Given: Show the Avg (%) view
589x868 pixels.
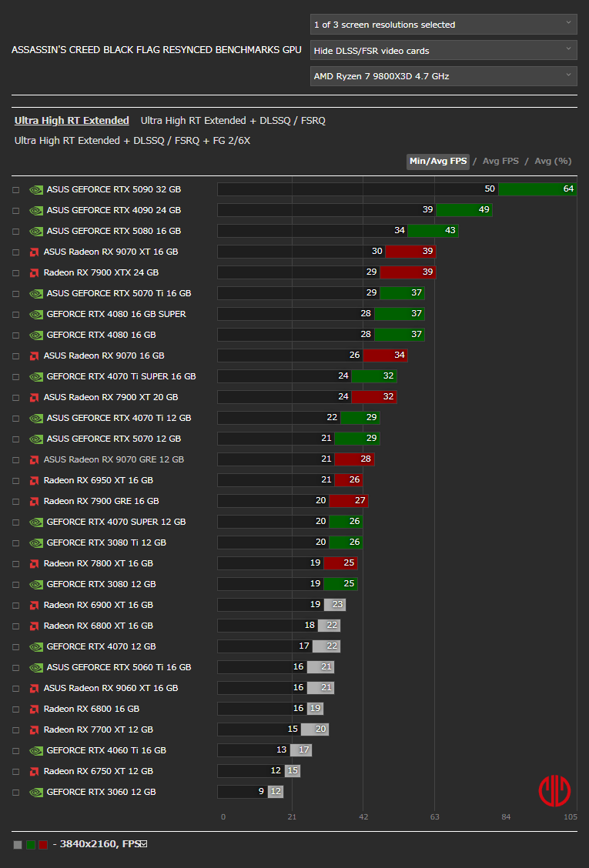Looking at the screenshot, I should (553, 161).
